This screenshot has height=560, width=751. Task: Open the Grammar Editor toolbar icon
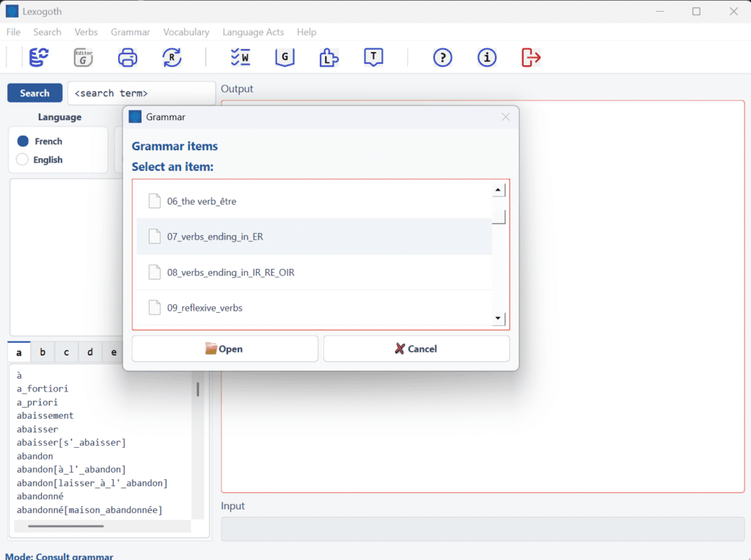coord(84,57)
